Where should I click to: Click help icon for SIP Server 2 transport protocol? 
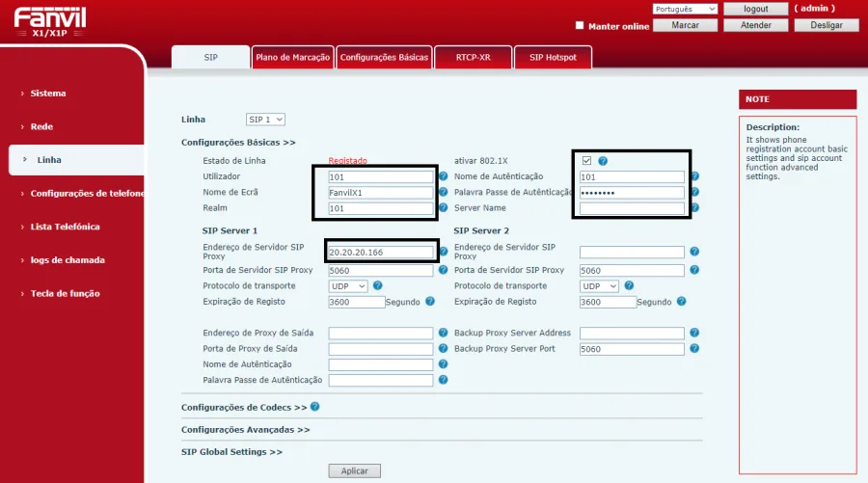(x=629, y=285)
